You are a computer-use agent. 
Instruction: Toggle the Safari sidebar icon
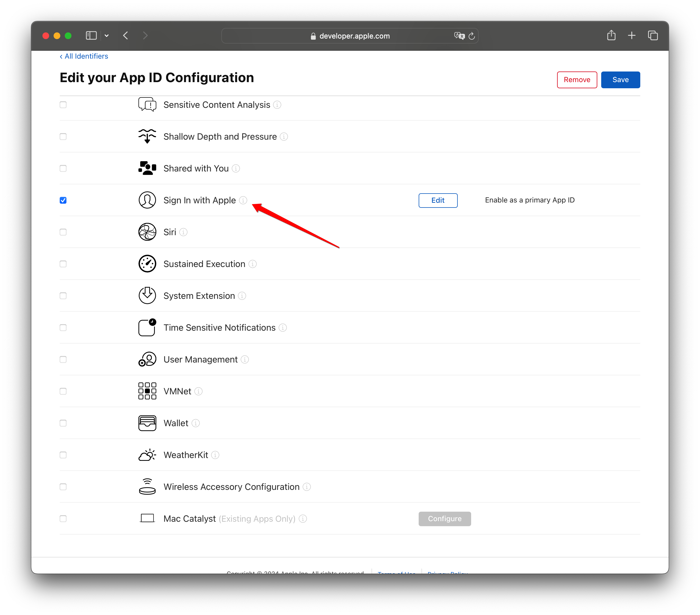(x=91, y=36)
